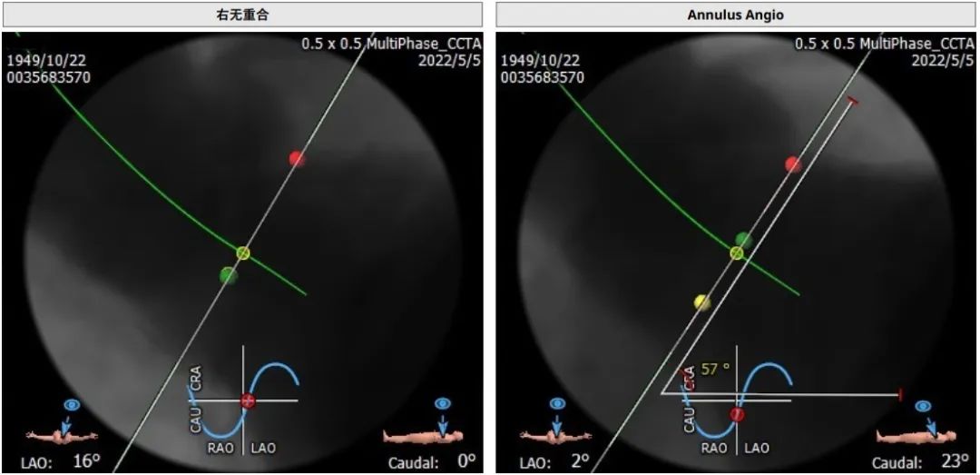
Task: Click the LAO patient orientation figure in left panel
Action: pos(62,435)
